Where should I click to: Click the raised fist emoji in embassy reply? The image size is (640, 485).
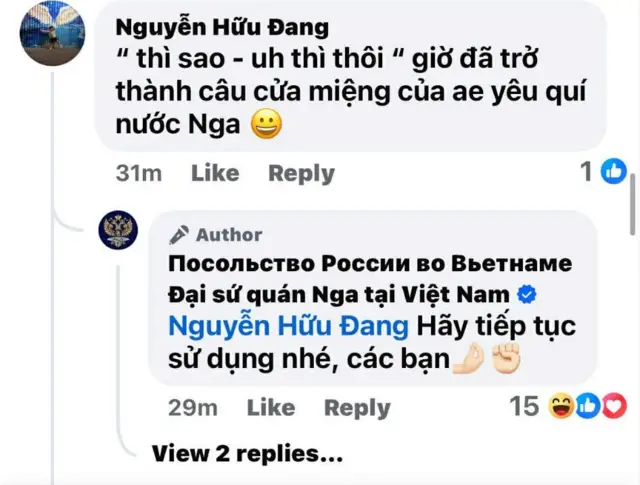click(x=506, y=358)
